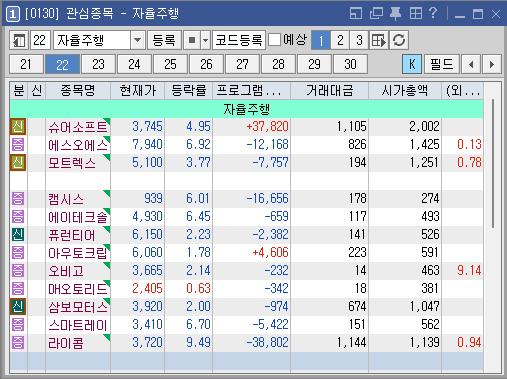Sort by the 거래대금 column header
Image resolution: width=507 pixels, height=379 pixels.
329,90
